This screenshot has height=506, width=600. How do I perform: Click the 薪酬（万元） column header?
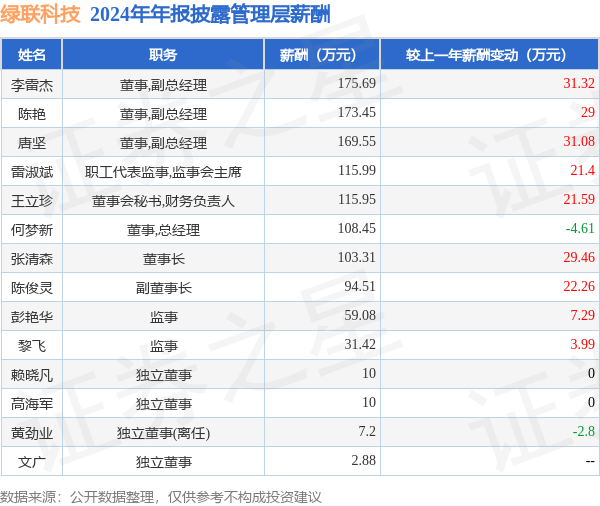coord(322,54)
